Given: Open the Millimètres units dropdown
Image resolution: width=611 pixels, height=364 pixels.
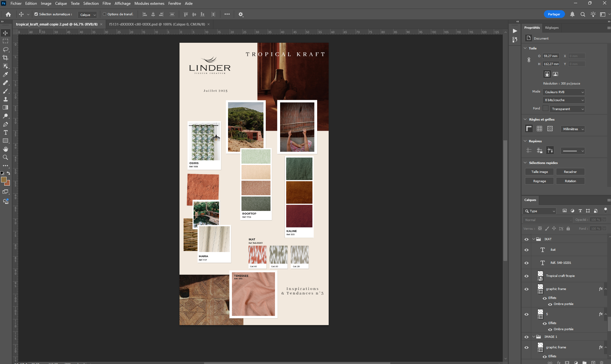Looking at the screenshot, I should [573, 129].
